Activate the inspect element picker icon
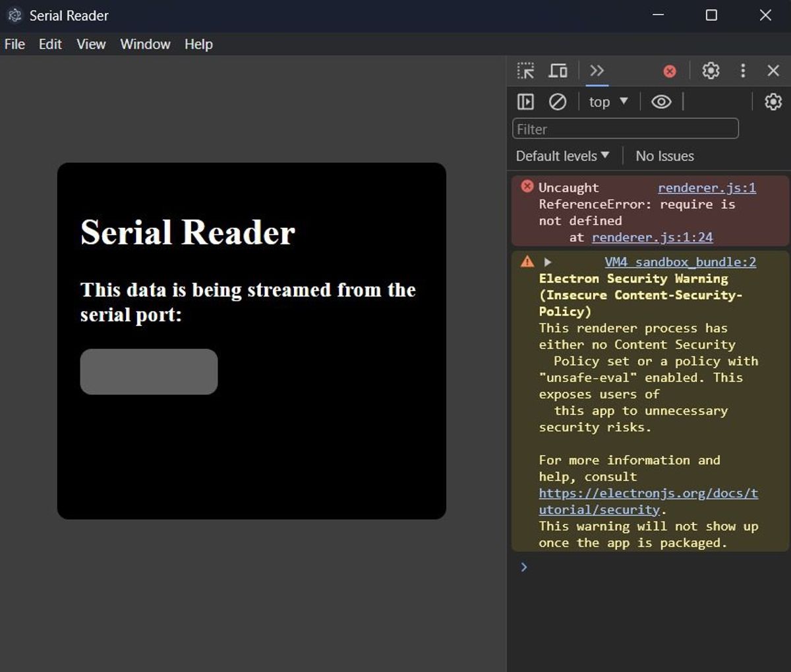The image size is (791, 672). point(525,70)
